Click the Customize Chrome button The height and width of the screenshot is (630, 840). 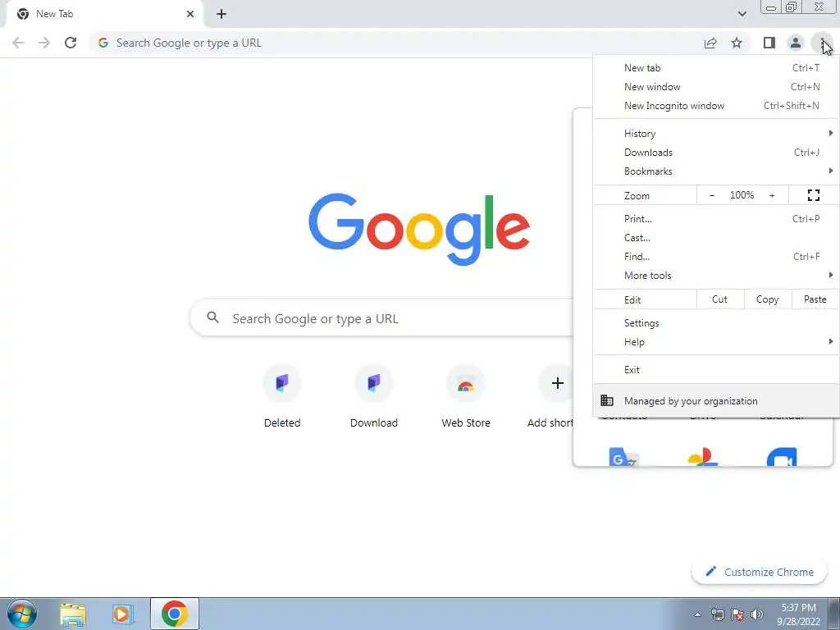pyautogui.click(x=759, y=572)
